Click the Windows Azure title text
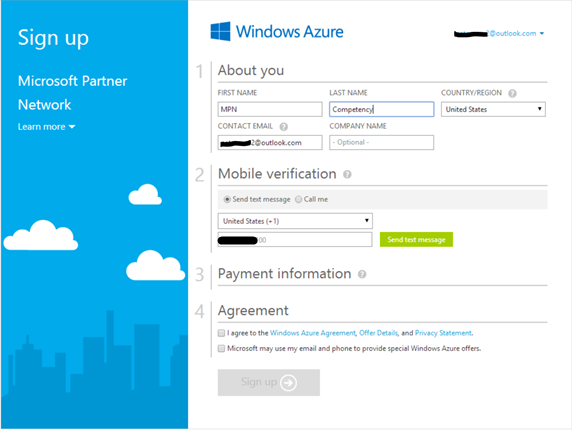 pyautogui.click(x=289, y=32)
